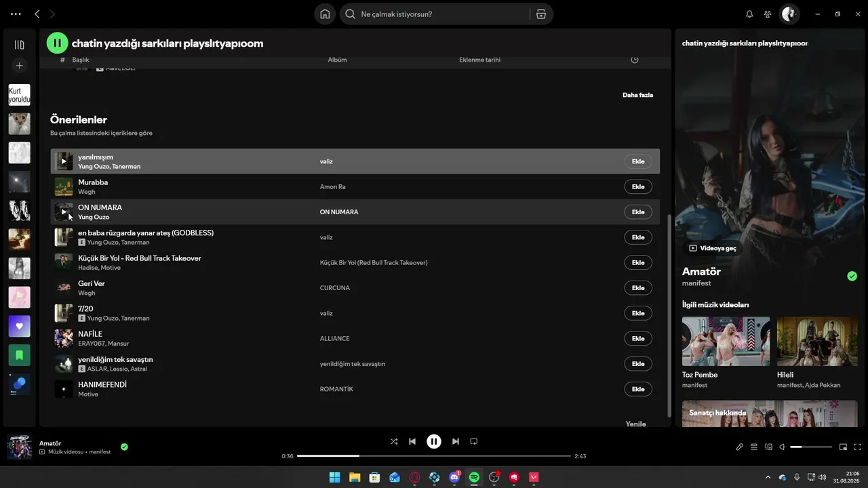Pause the playlist using the green header button
The image size is (868, 488).
pyautogui.click(x=58, y=43)
